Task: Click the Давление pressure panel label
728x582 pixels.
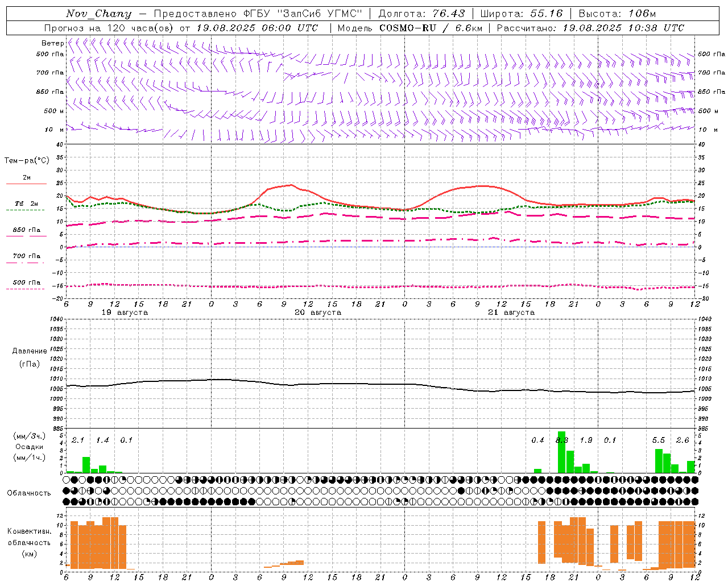Action: (30, 351)
